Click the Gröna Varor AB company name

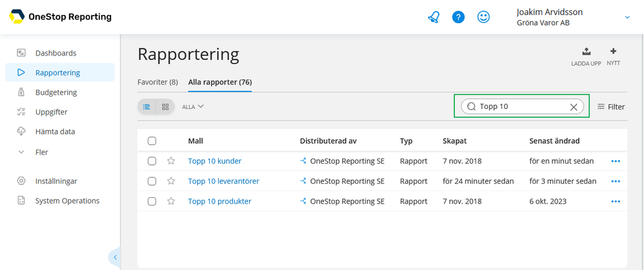543,23
